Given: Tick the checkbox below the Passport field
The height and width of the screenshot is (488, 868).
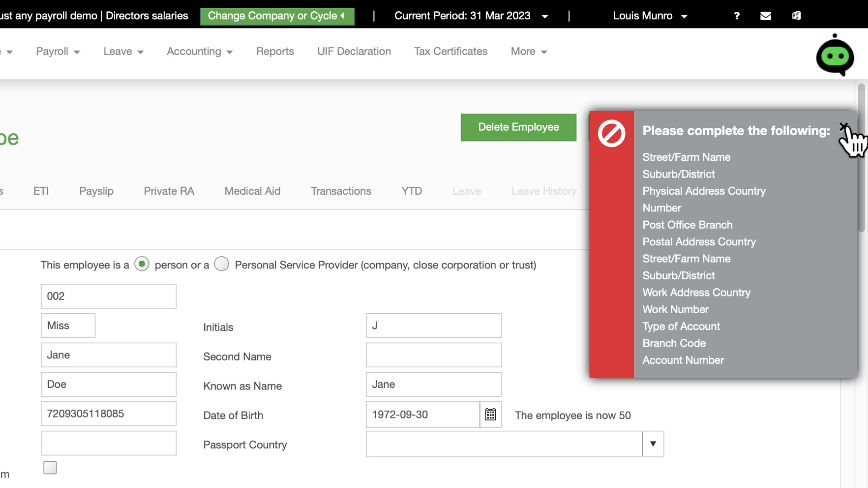Looking at the screenshot, I should click(x=50, y=468).
